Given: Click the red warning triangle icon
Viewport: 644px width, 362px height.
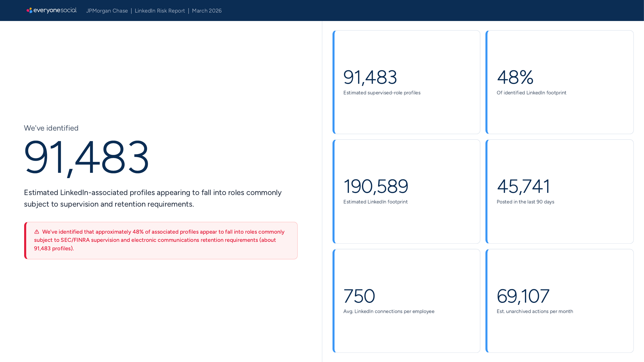Looking at the screenshot, I should pyautogui.click(x=37, y=232).
